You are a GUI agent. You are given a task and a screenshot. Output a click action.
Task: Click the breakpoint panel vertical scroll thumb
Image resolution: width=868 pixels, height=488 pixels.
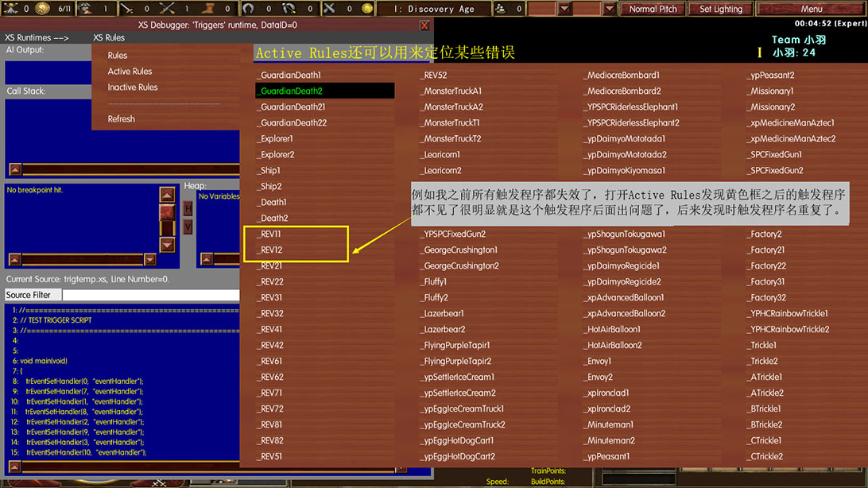click(x=167, y=212)
